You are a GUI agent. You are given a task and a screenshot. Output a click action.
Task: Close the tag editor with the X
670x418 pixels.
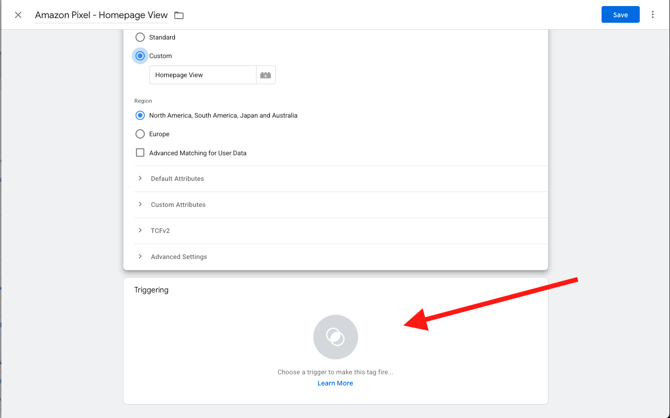18,15
